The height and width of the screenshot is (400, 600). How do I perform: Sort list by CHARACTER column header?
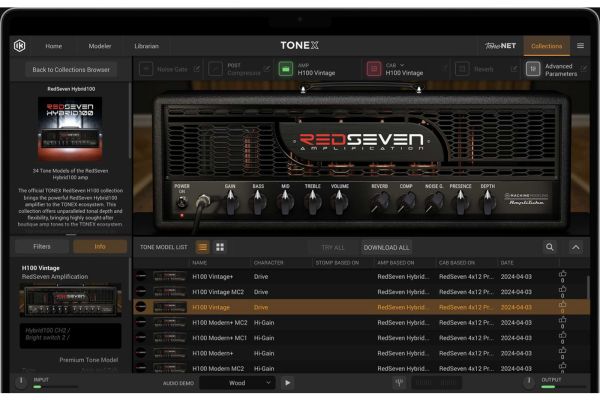pyautogui.click(x=269, y=263)
